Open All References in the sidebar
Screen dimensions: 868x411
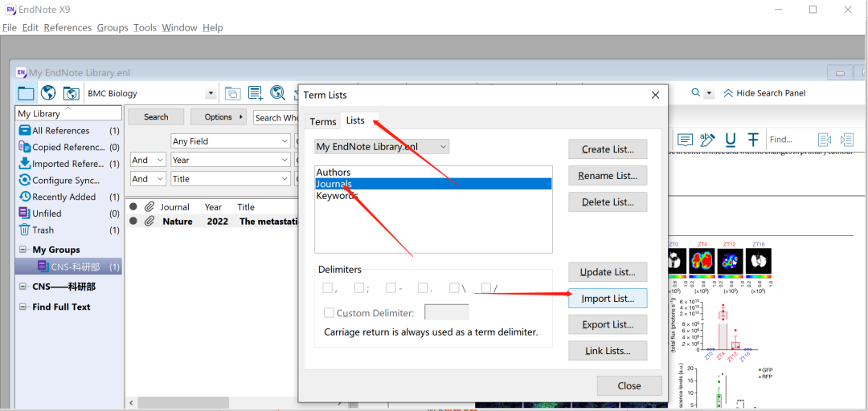click(x=68, y=131)
